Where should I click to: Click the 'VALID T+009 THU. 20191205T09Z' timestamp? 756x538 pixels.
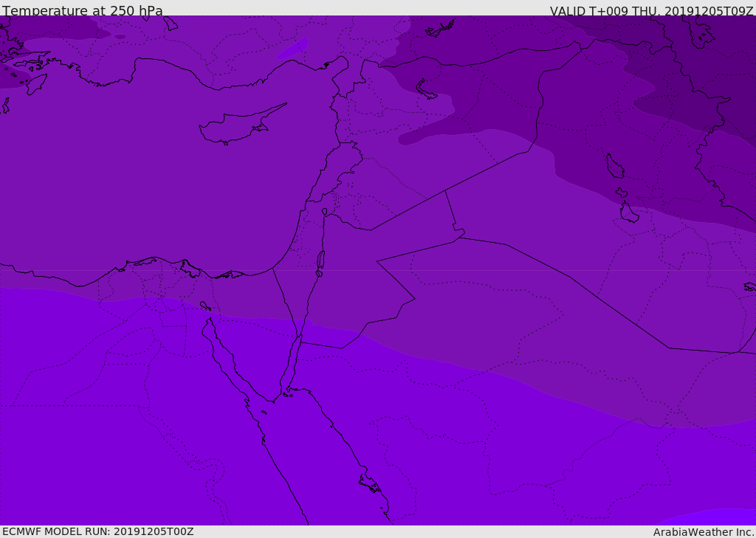point(651,10)
